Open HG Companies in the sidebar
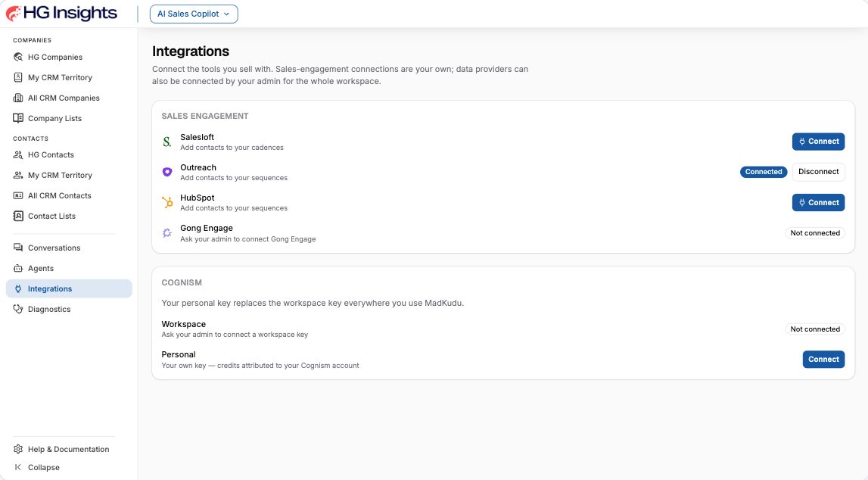 tap(69, 57)
